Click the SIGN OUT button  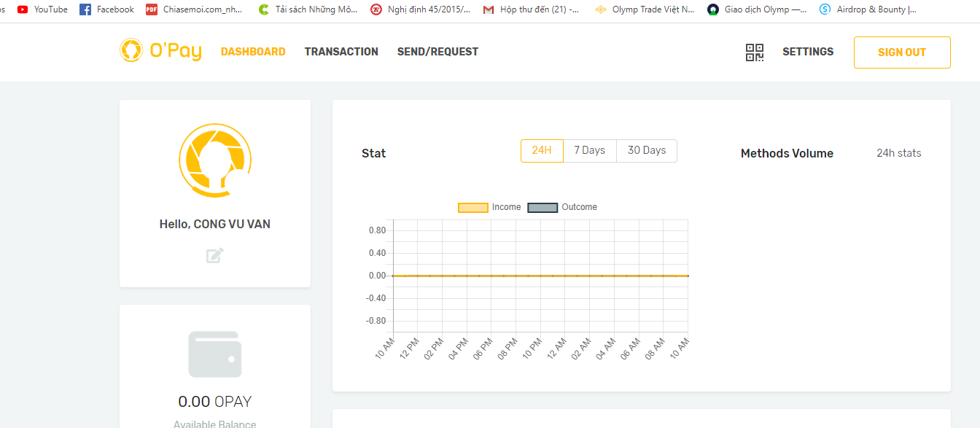902,52
